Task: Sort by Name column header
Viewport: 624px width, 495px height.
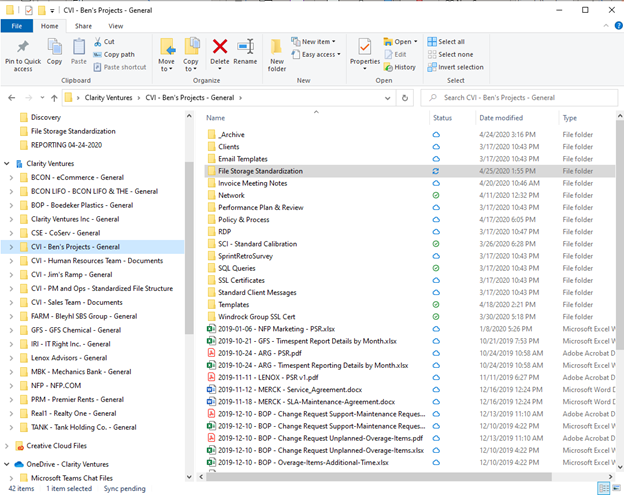Action: (215, 118)
